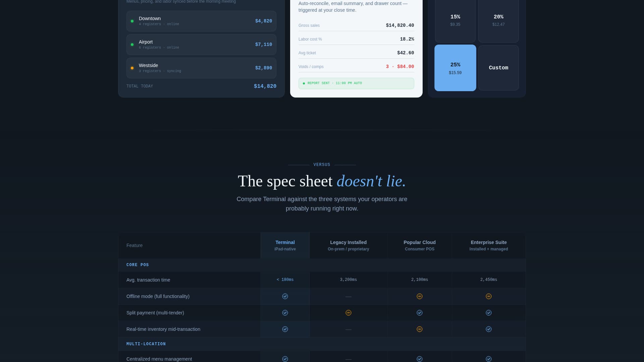Image resolution: width=644 pixels, height=362 pixels.
Task: Click the Terminal column header
Action: pos(285,245)
